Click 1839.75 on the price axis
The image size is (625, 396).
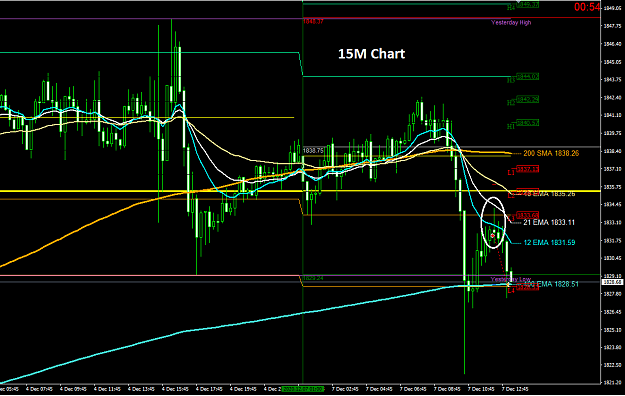(613, 133)
